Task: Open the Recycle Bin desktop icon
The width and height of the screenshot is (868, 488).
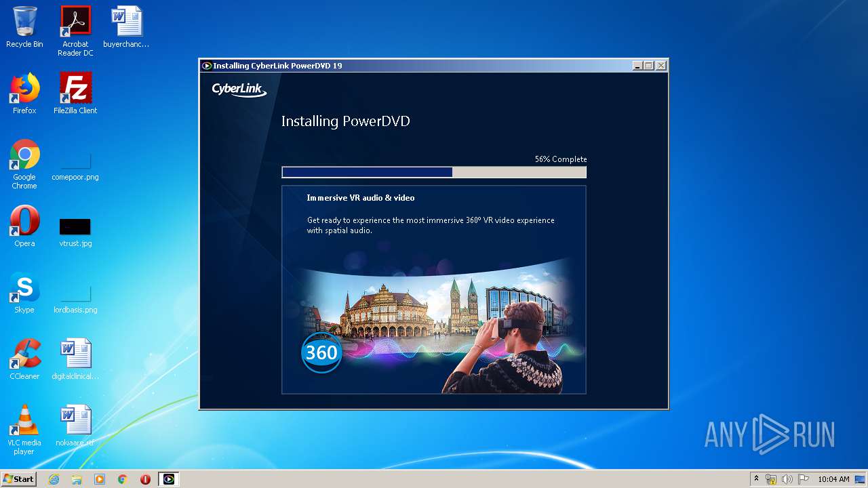Action: pos(24,27)
